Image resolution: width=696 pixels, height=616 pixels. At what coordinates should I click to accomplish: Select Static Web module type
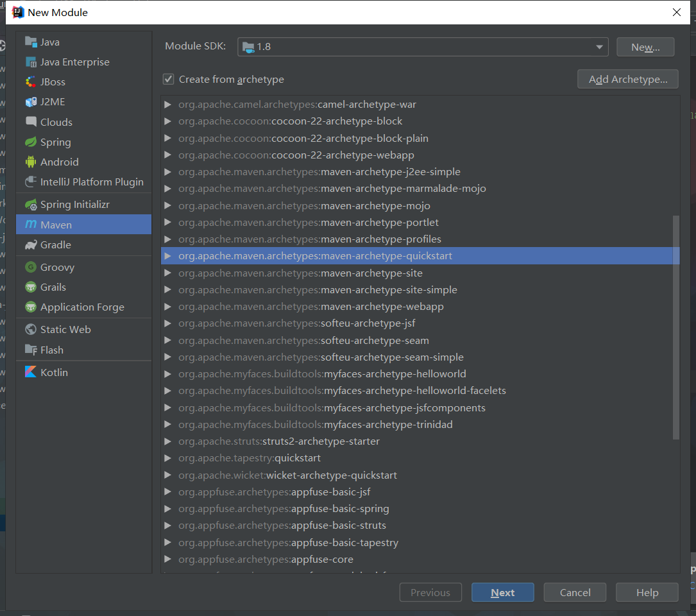point(83,330)
